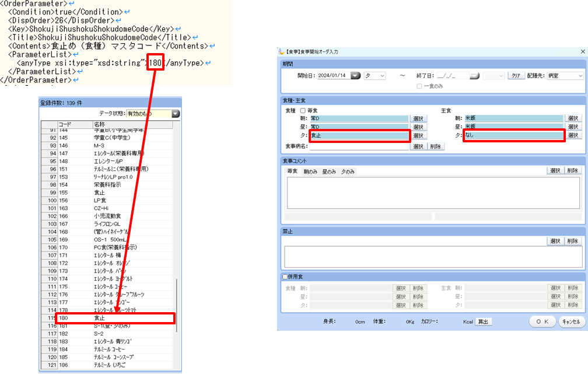Open the start meal time dropdown showing 夕
The image size is (588, 374).
tap(374, 76)
